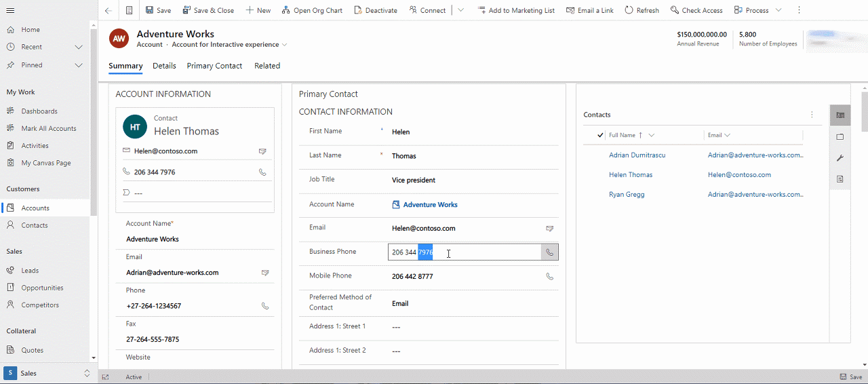The height and width of the screenshot is (384, 868).
Task: Click email icon next to Helen@contoso.com in the contact card
Action: point(262,151)
